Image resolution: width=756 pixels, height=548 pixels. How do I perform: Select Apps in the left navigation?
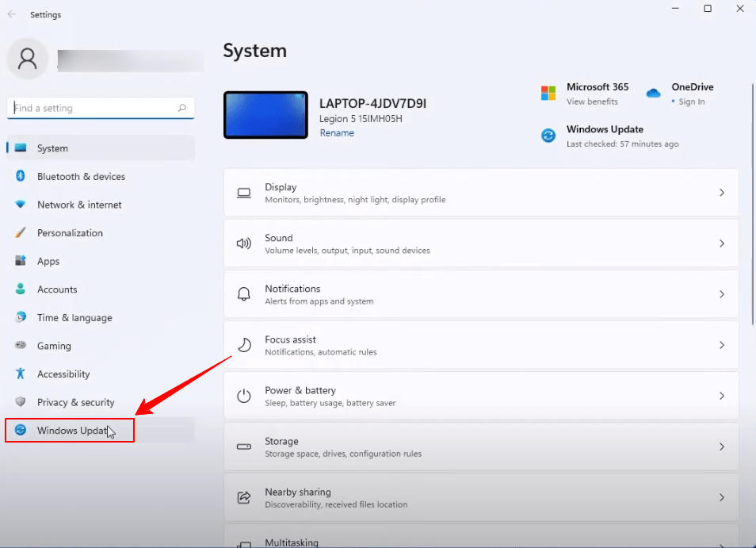point(48,261)
